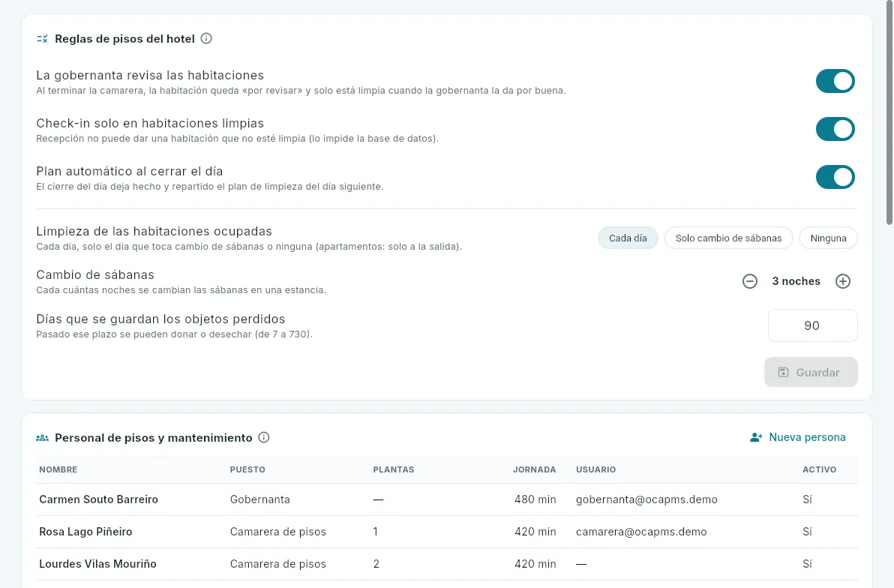Click the Cambio de sábanas label
This screenshot has width=894, height=588.
(95, 275)
